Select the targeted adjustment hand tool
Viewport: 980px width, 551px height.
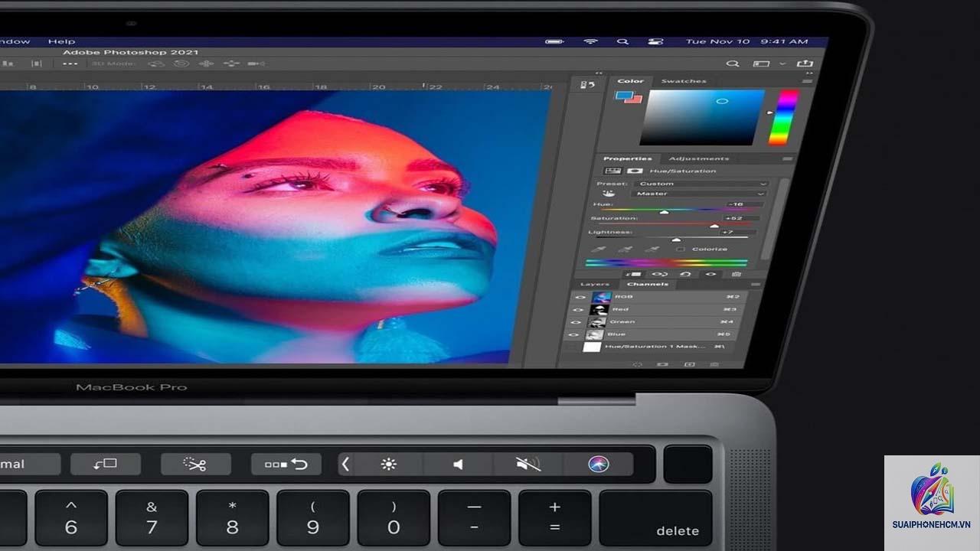pyautogui.click(x=609, y=194)
